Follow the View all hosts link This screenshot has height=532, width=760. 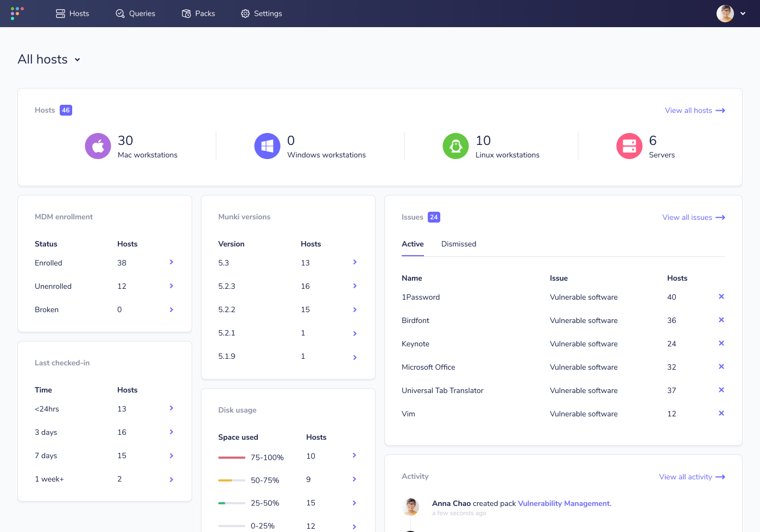[x=689, y=110]
